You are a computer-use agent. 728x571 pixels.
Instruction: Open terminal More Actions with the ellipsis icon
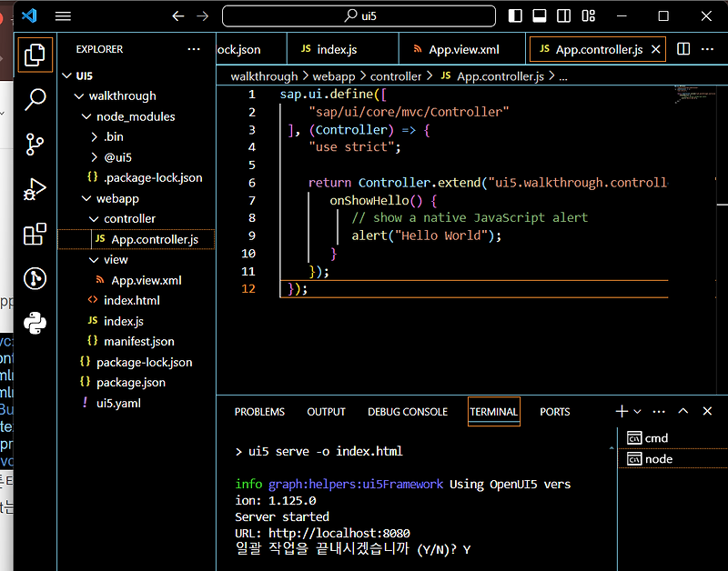tap(659, 411)
